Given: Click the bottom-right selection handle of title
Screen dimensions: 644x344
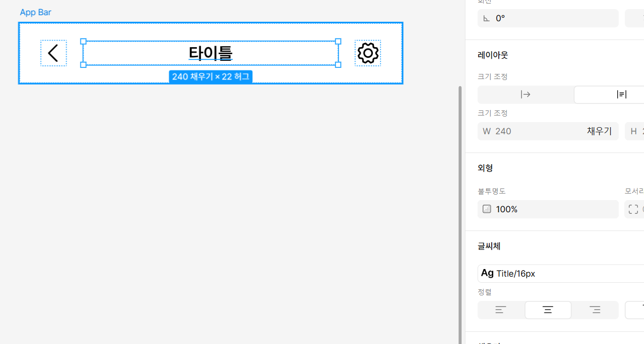Looking at the screenshot, I should (x=338, y=64).
